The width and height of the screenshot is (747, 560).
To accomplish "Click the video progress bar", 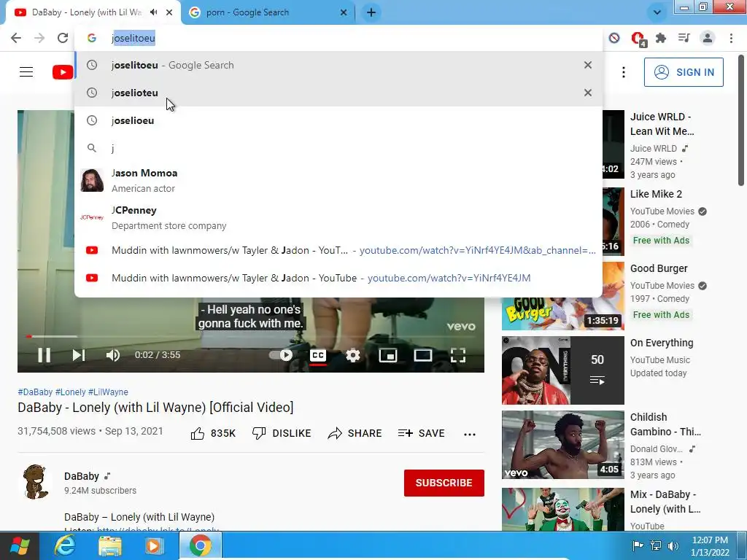I will (251, 336).
